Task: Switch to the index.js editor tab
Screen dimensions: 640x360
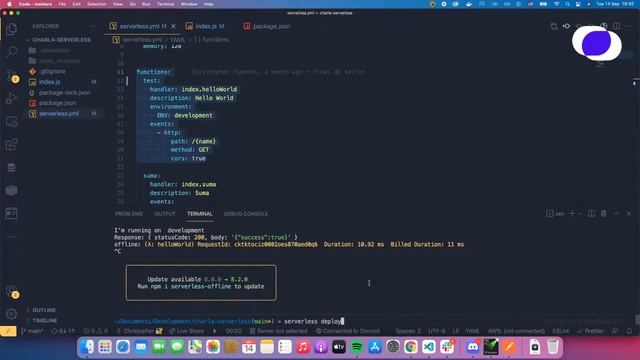Action: tap(205, 26)
